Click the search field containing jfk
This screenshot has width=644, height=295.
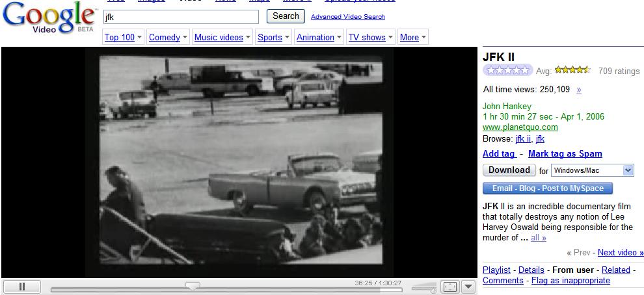181,17
